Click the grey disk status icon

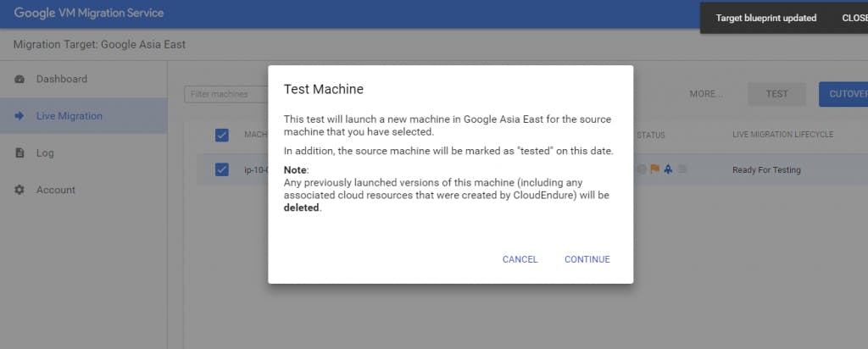682,169
